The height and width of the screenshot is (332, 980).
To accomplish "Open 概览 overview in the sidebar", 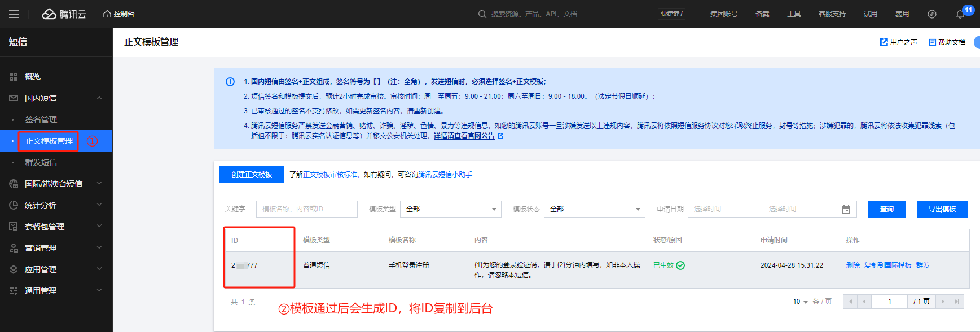I will point(33,77).
